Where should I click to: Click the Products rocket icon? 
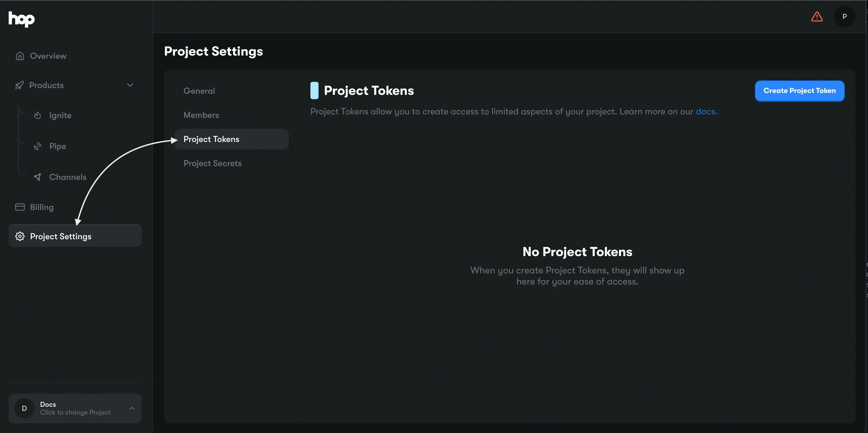(x=20, y=85)
